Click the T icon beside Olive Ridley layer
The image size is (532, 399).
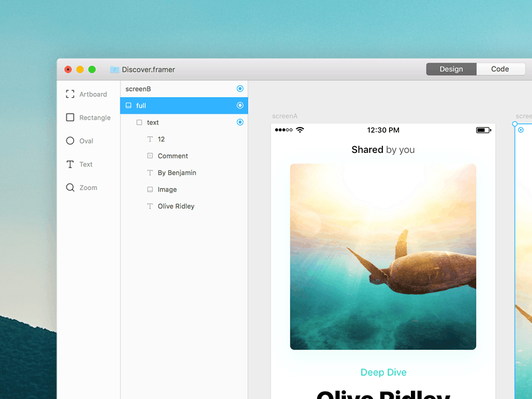[x=150, y=206]
